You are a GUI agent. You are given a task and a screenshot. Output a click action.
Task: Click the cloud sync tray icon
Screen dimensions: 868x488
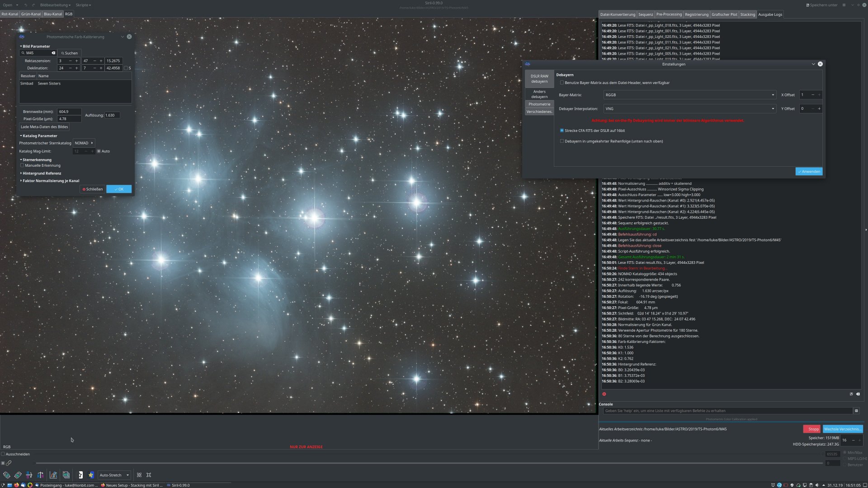click(x=798, y=485)
